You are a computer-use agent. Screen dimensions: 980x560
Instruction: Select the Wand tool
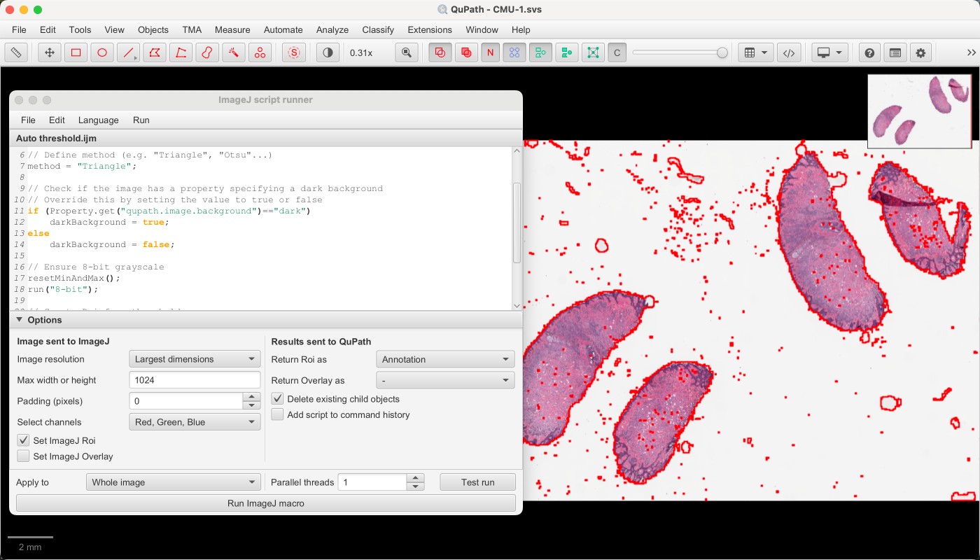(234, 52)
